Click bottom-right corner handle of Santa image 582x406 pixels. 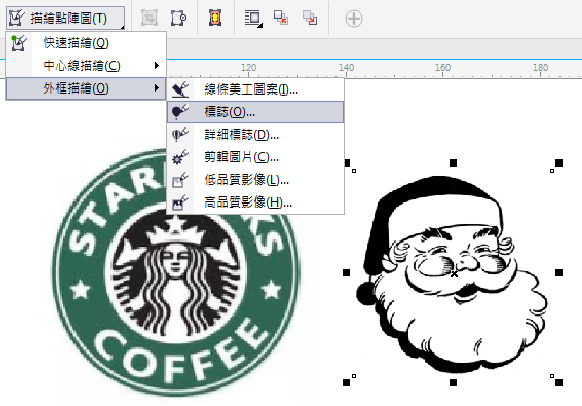[x=559, y=382]
